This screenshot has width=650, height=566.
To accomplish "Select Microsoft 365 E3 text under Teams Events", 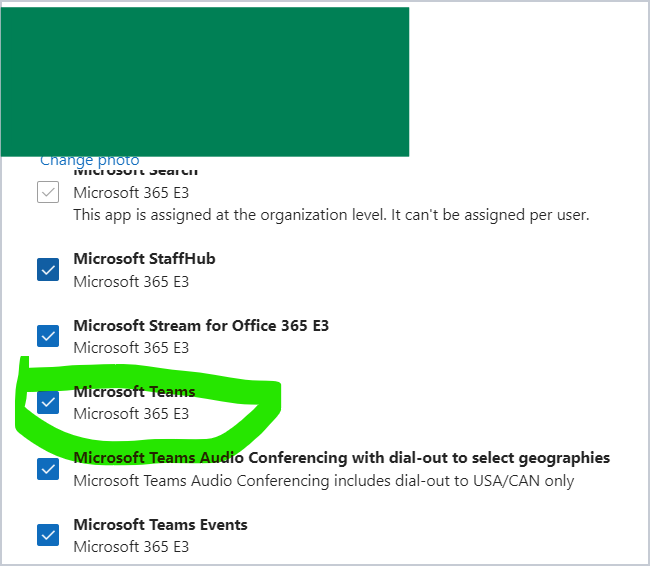I will click(131, 547).
